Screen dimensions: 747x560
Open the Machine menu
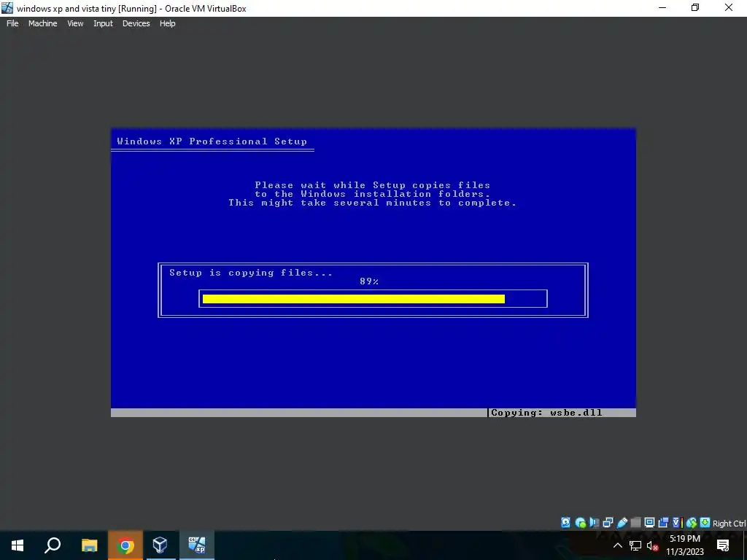coord(43,23)
